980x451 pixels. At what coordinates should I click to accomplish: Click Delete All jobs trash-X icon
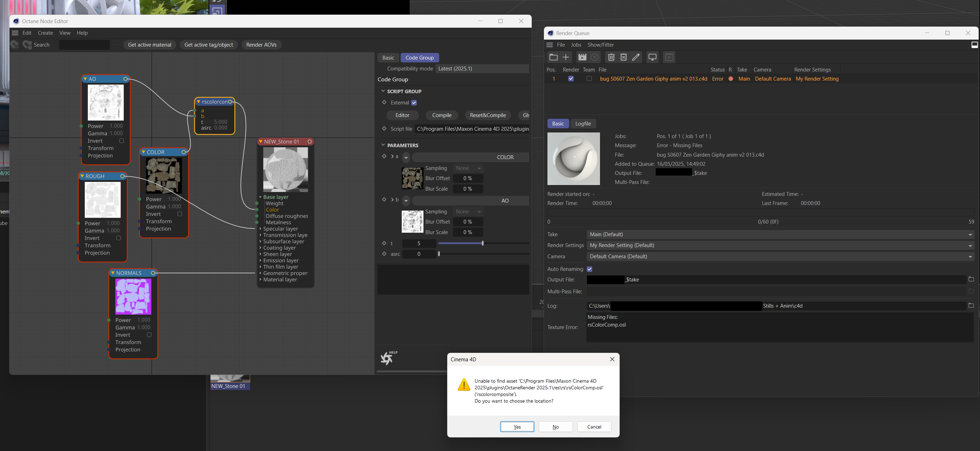623,57
